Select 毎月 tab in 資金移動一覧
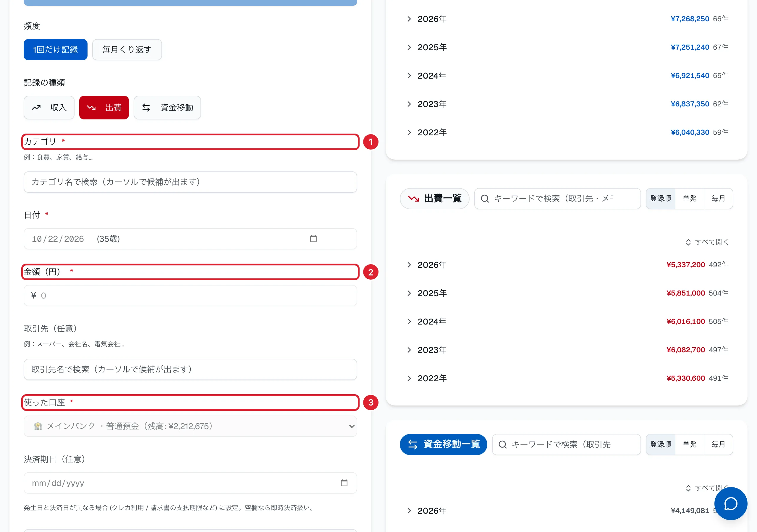 718,444
